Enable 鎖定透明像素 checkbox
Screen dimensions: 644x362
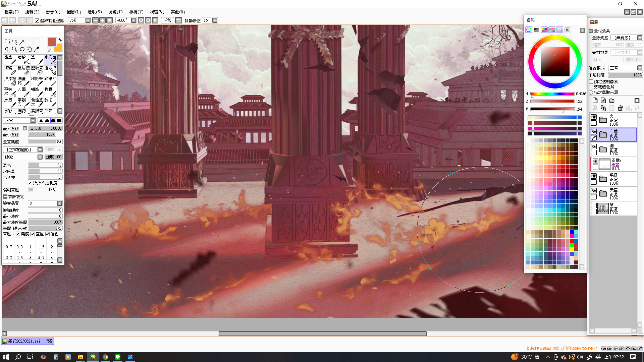[x=591, y=82]
